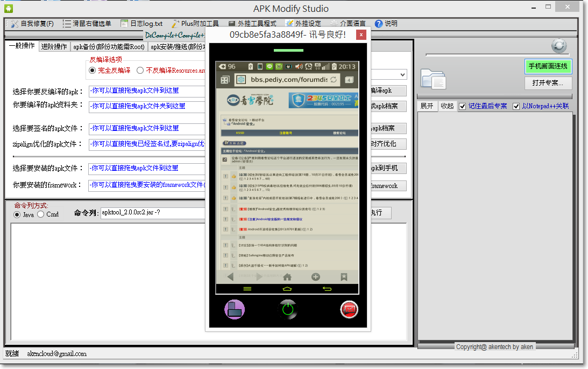
Task: Close the phone screen popup window
Action: click(x=361, y=35)
